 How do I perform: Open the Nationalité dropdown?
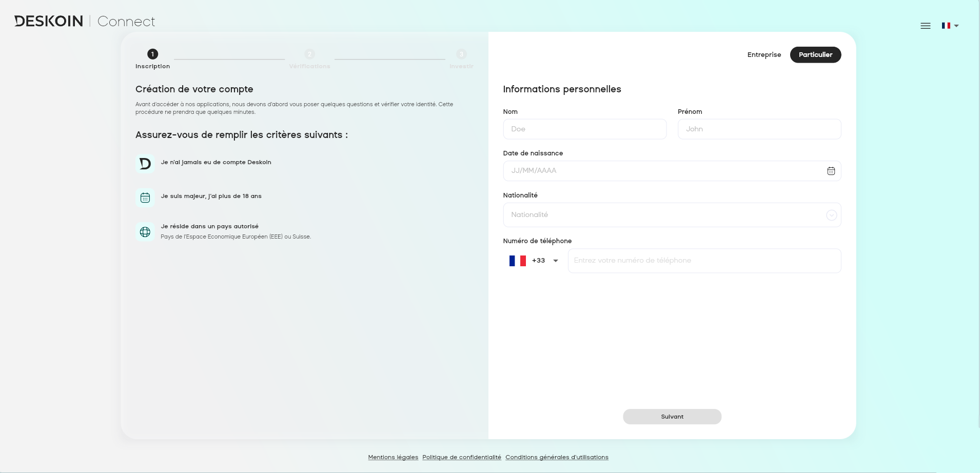672,215
